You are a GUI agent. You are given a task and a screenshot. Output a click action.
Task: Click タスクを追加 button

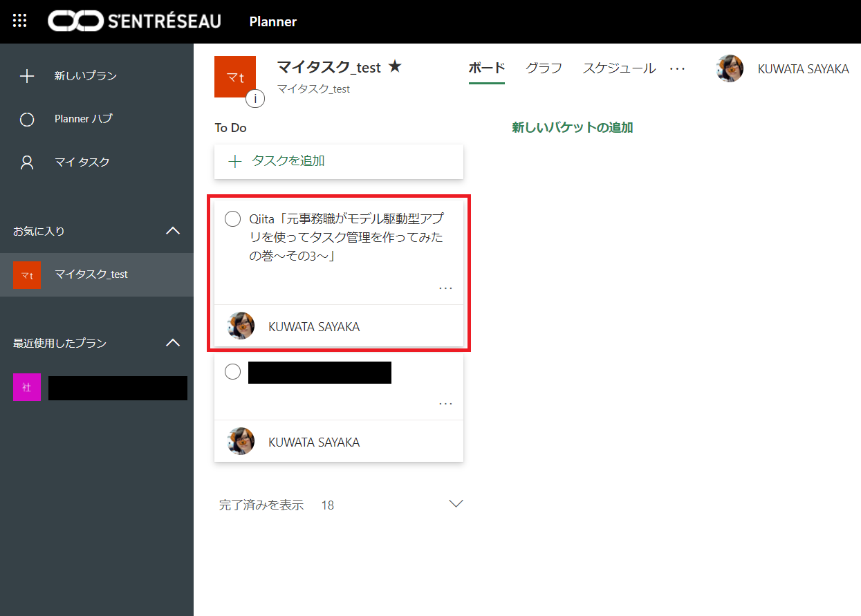tap(339, 162)
